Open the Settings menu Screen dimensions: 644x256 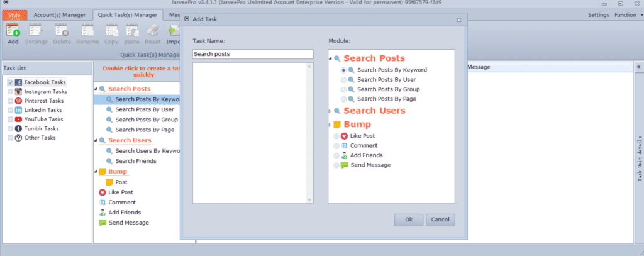(x=599, y=15)
